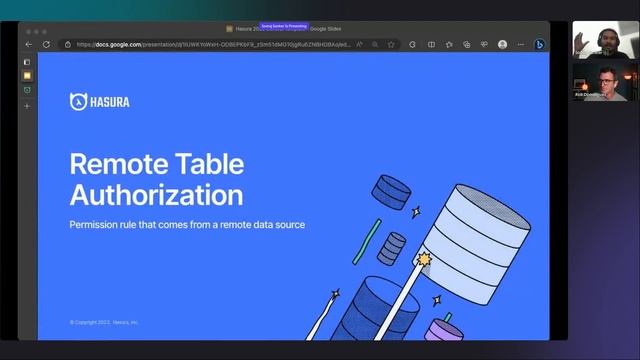Add a new tab with plus icon

[x=27, y=106]
